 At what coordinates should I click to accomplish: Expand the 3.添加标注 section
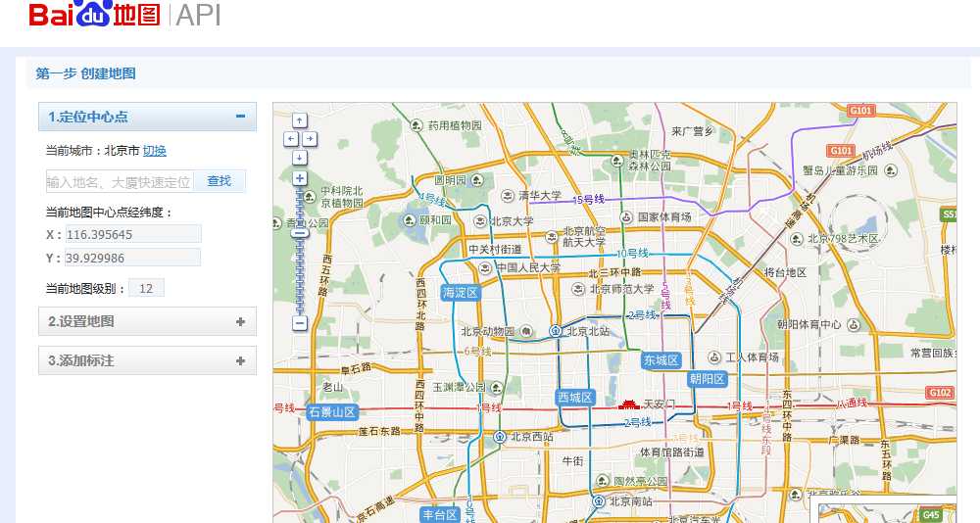click(x=241, y=361)
